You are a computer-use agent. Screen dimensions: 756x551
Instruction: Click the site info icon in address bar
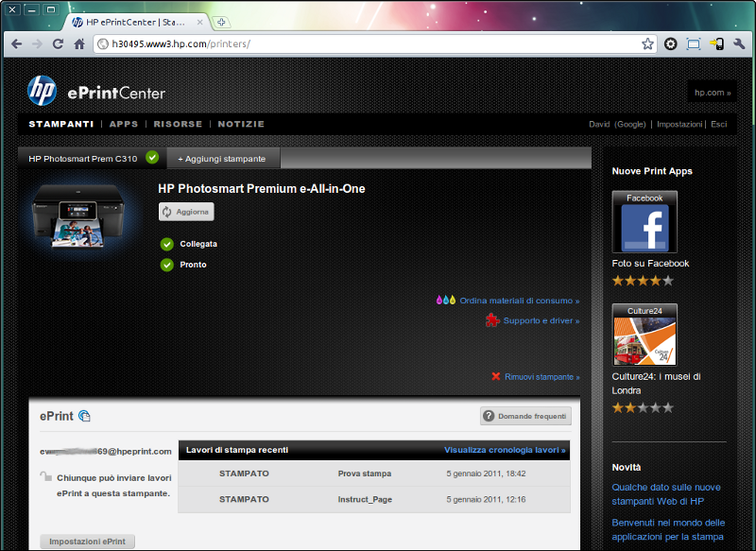click(103, 44)
